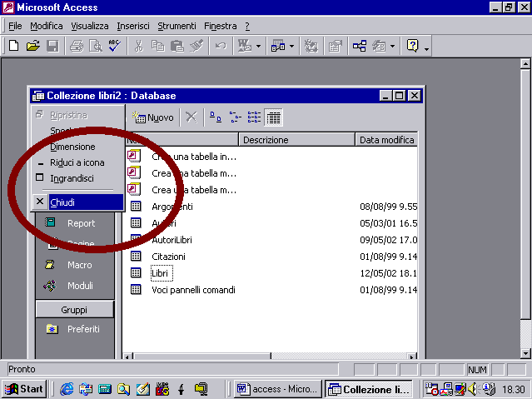This screenshot has width=532, height=399.
Task: Sort by the Descrizione column header
Action: (x=297, y=140)
